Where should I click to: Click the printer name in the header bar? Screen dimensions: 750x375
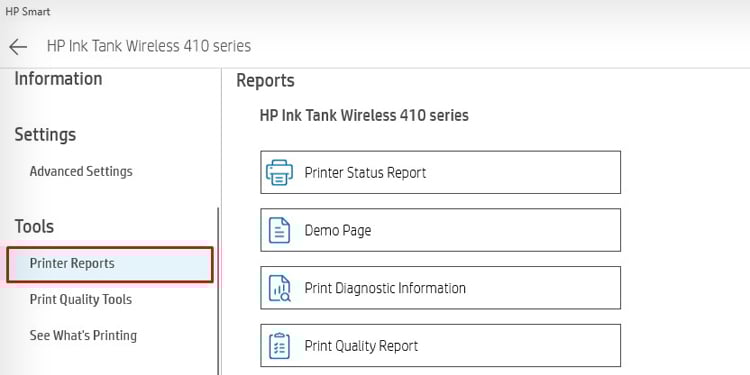click(x=149, y=46)
